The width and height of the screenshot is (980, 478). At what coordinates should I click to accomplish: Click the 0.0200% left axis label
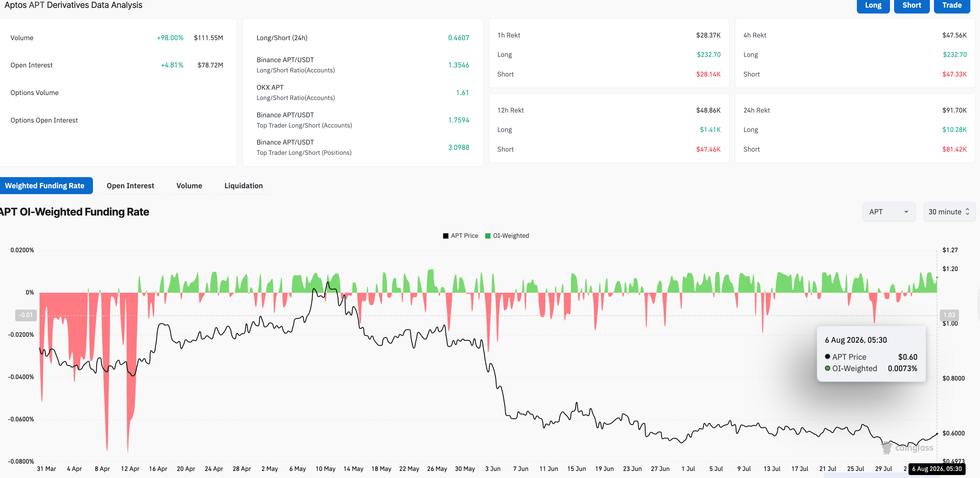[22, 250]
